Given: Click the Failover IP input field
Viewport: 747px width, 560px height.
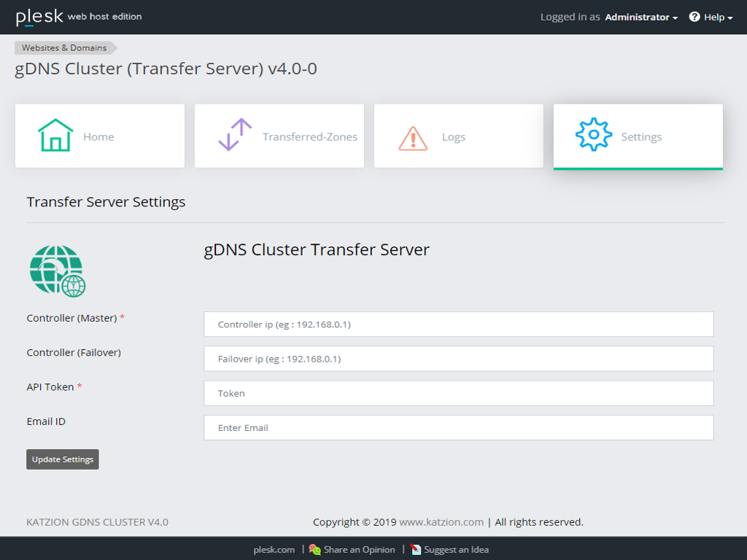Looking at the screenshot, I should pyautogui.click(x=458, y=359).
